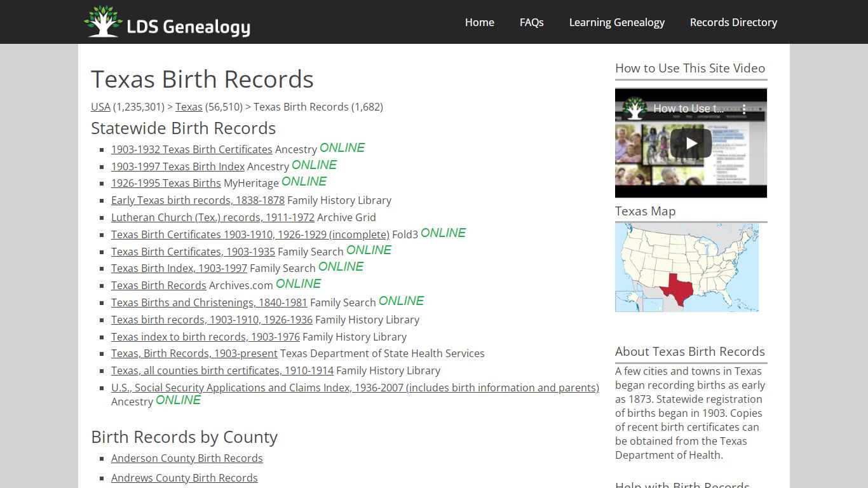Screen dimensions: 868x488
Task: Follow the Texas breadcrumb link
Action: (189, 107)
